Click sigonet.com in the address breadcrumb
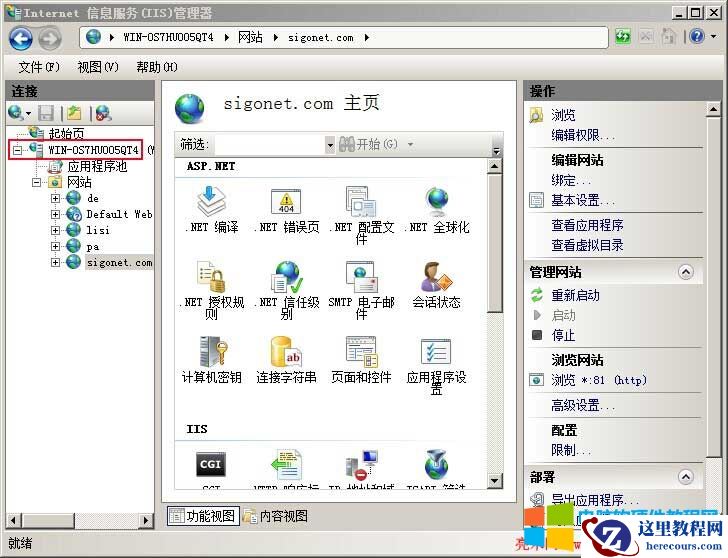This screenshot has height=558, width=728. click(321, 38)
